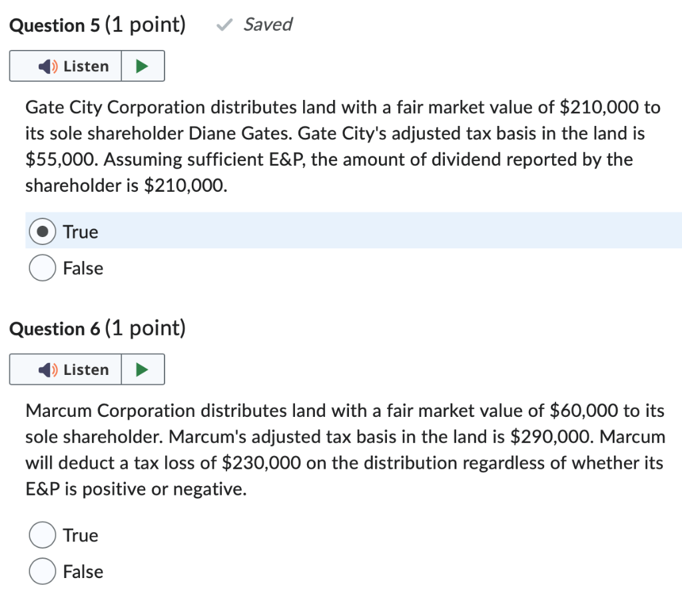This screenshot has height=616, width=682.
Task: Choose the True radio button for Question 6
Action: pyautogui.click(x=43, y=535)
